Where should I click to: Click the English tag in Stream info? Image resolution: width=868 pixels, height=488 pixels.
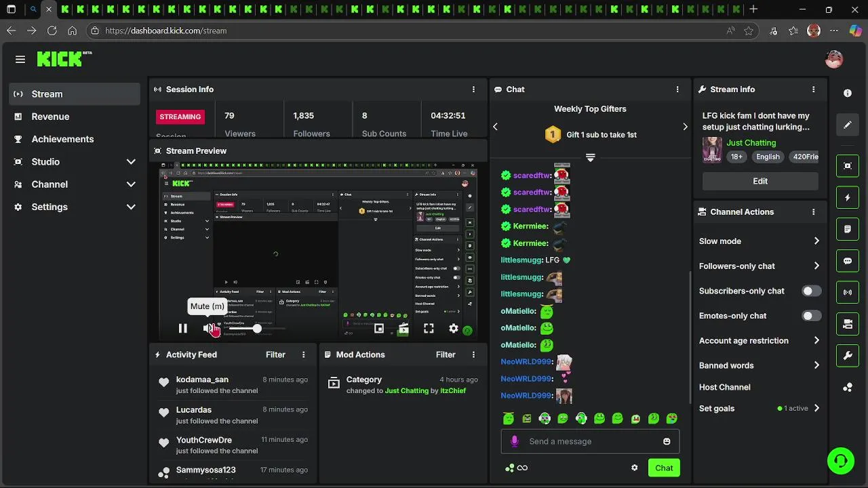(768, 157)
